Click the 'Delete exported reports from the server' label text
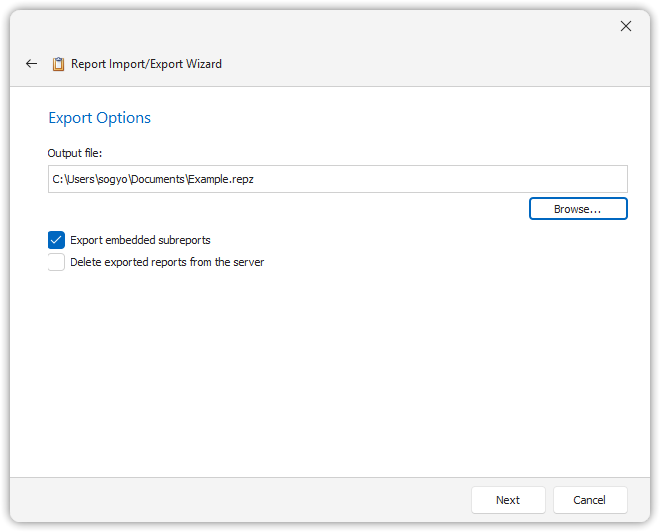The height and width of the screenshot is (532, 660). point(167,262)
